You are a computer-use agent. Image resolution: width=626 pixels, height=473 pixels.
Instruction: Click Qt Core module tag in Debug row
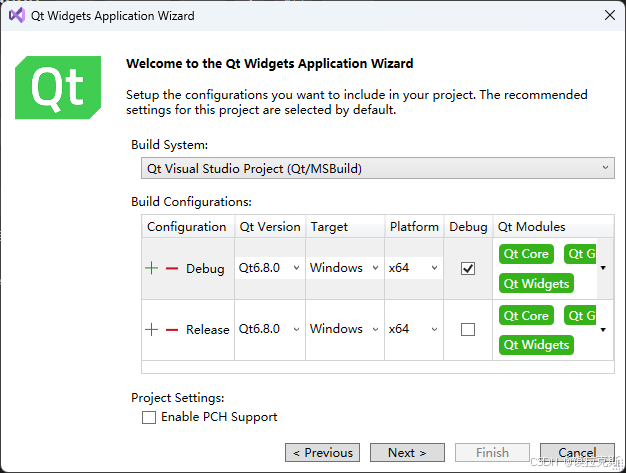pyautogui.click(x=526, y=254)
